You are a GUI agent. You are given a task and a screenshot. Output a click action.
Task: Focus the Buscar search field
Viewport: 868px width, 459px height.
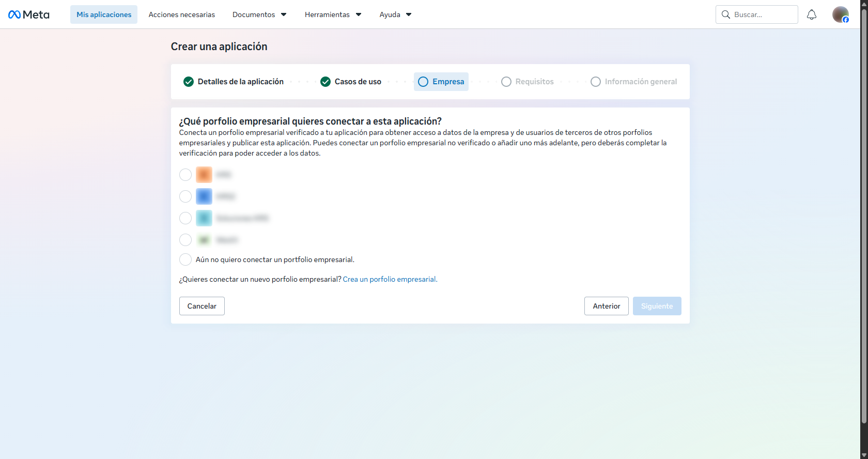[x=757, y=14]
